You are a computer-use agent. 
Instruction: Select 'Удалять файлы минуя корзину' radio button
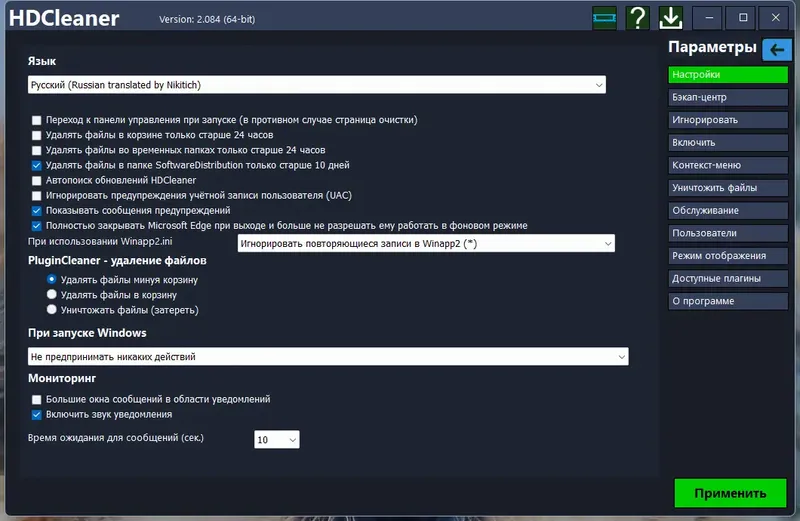tap(52, 279)
